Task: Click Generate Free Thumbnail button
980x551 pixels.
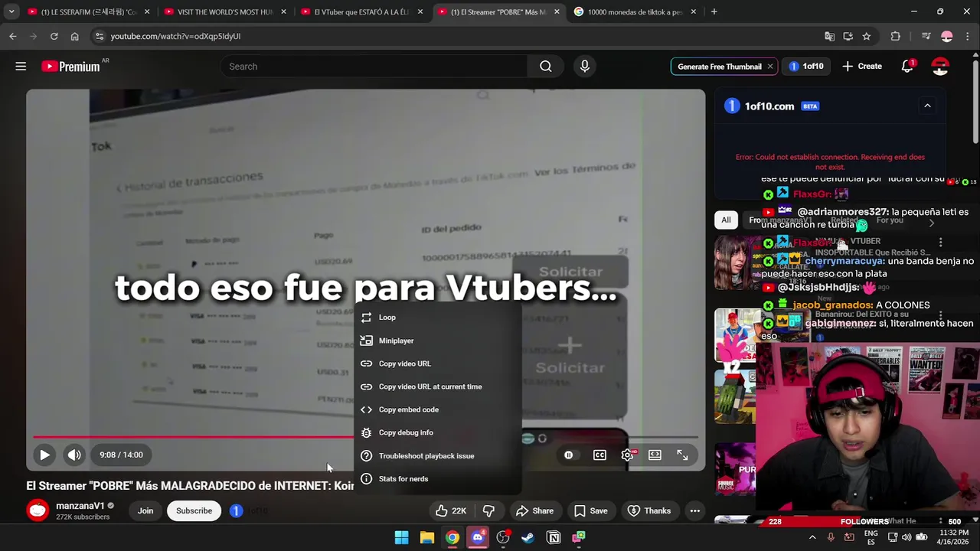Action: point(720,67)
